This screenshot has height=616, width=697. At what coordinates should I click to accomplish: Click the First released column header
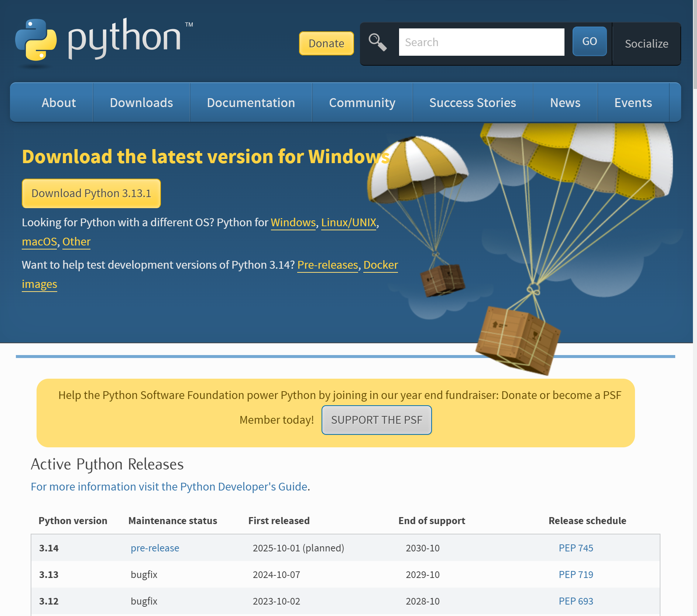[279, 520]
